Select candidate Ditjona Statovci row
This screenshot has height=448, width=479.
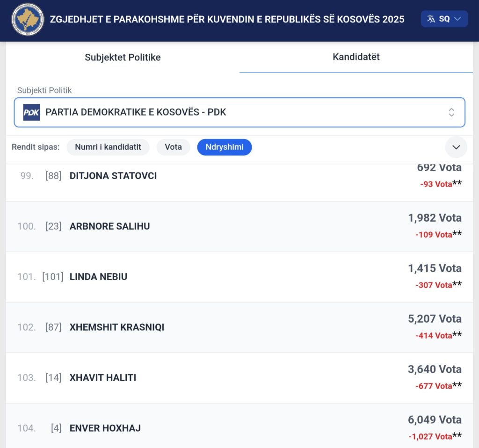113,176
